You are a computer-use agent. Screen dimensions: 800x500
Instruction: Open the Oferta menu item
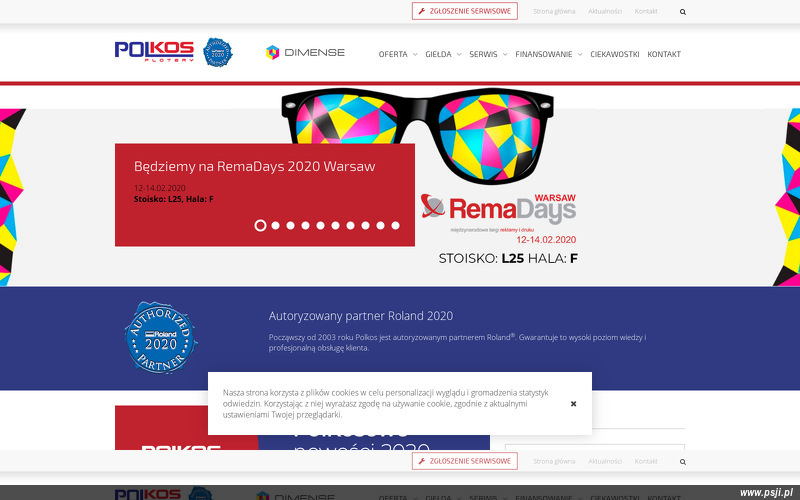[393, 54]
